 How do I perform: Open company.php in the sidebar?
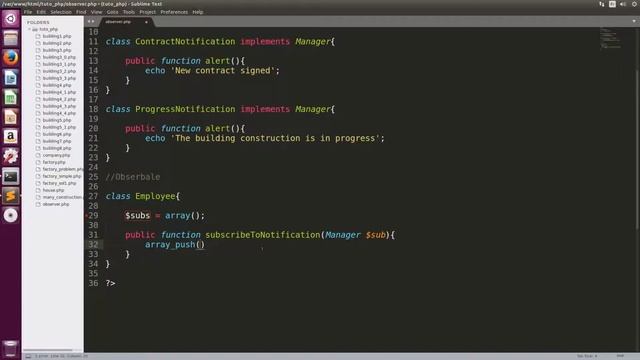coord(56,156)
